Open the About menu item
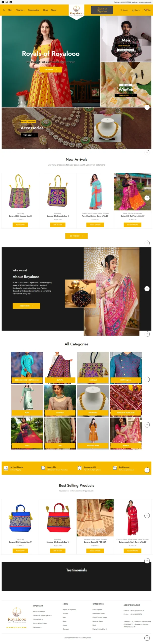This screenshot has height=644, width=153. point(53,10)
